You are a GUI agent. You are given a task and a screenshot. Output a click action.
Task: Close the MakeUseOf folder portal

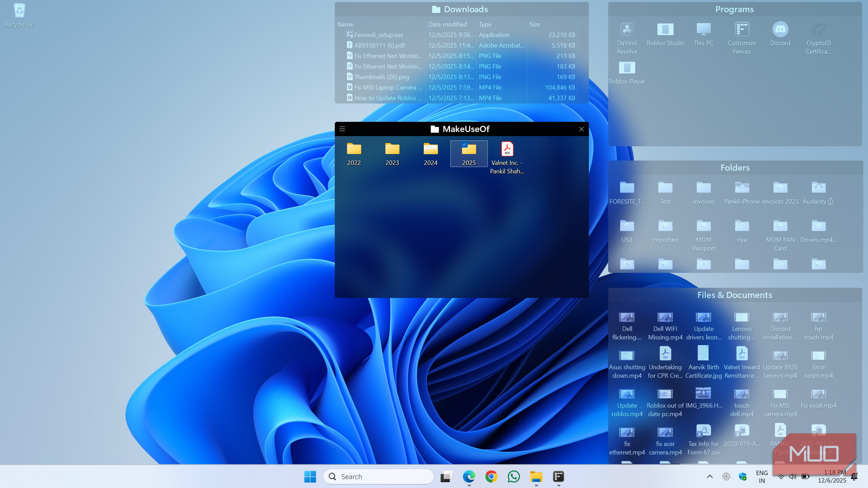tap(581, 129)
